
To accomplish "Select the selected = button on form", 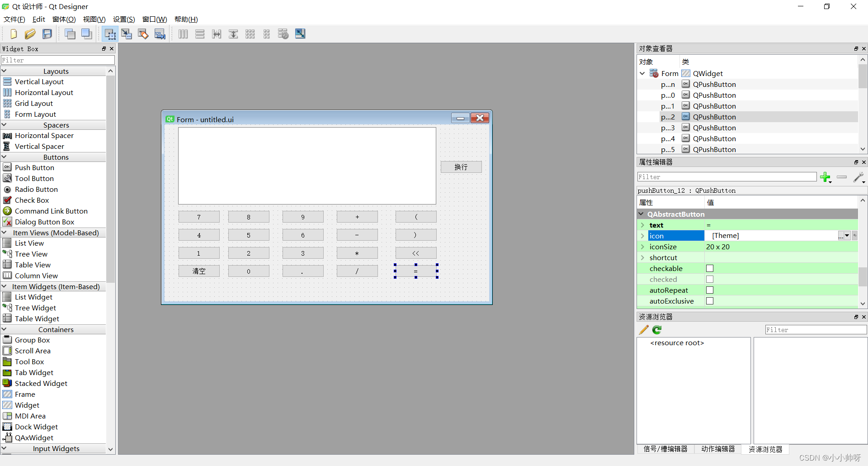I will click(x=416, y=271).
